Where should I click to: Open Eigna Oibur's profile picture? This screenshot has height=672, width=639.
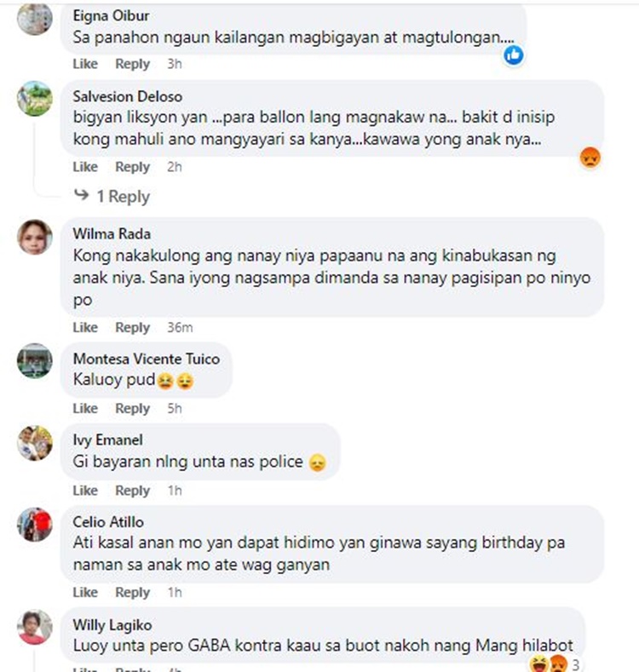tap(35, 18)
